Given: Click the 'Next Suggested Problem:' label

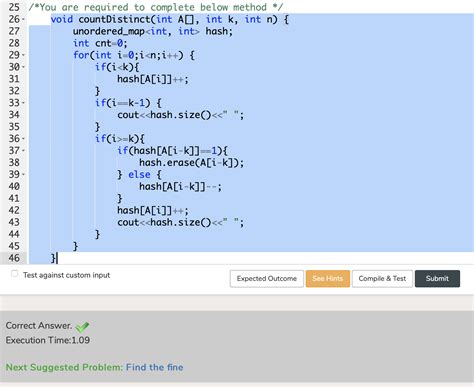Looking at the screenshot, I should tap(64, 367).
